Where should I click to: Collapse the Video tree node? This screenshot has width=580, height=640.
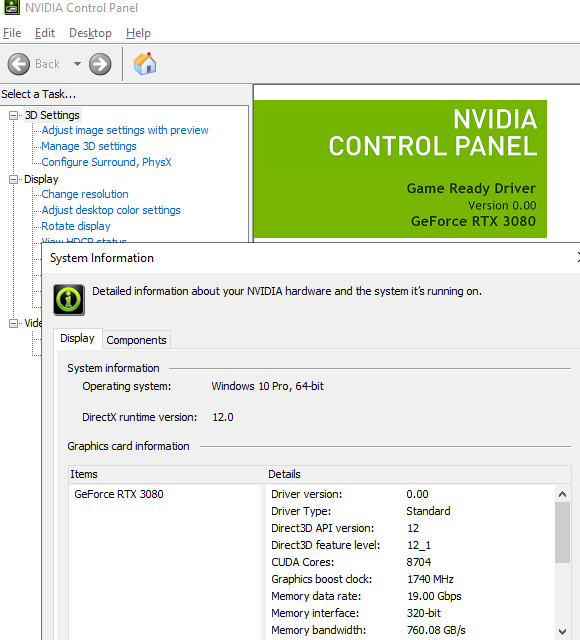[x=13, y=323]
